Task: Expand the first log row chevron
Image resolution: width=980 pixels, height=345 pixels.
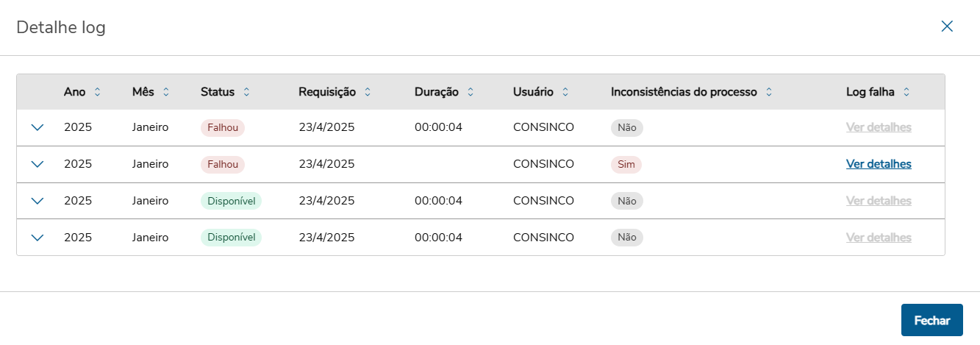Action: point(38,127)
